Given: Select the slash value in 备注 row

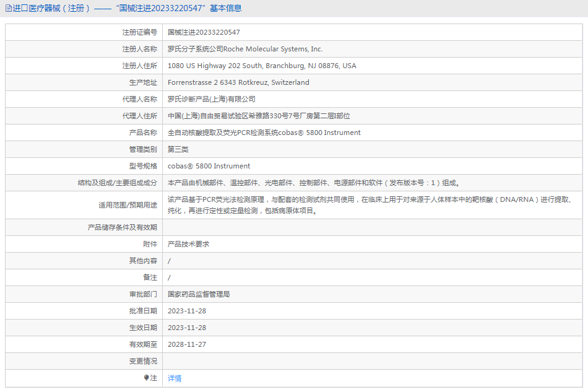Looking at the screenshot, I should click(x=169, y=277).
